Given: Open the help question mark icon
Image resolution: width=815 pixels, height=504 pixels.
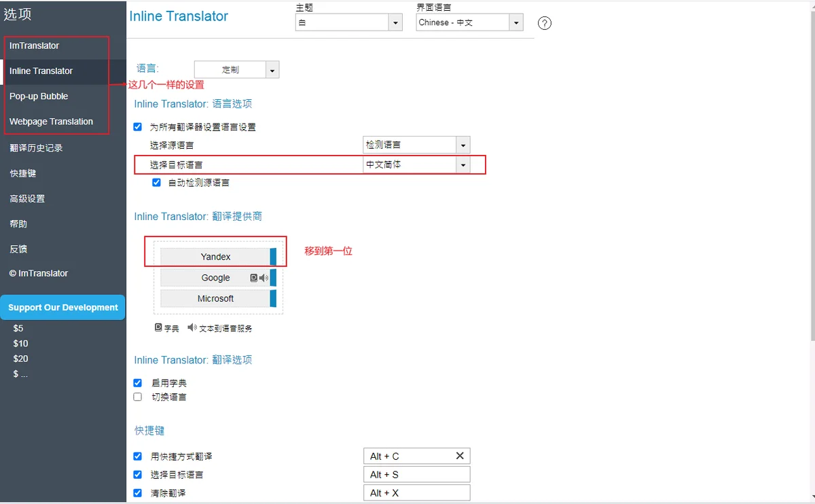Looking at the screenshot, I should tap(545, 23).
